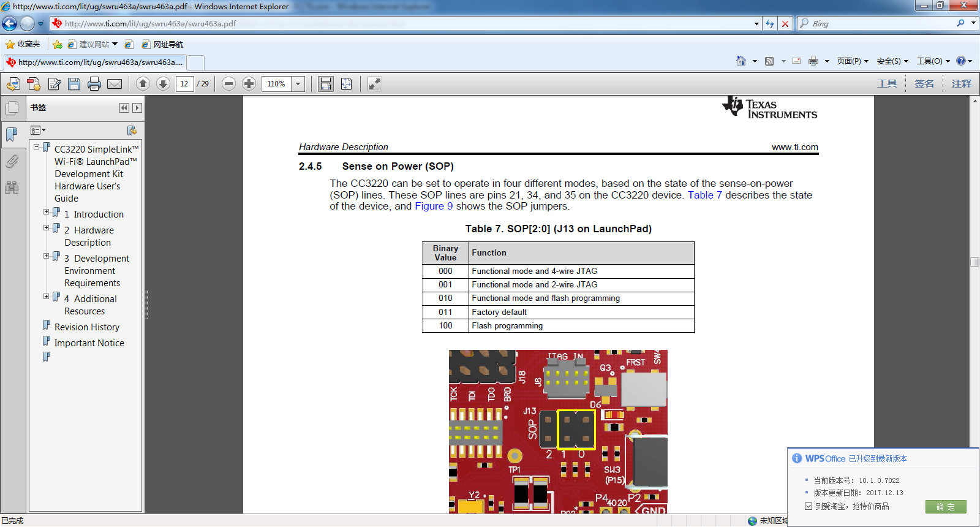The height and width of the screenshot is (527, 980).
Task: Open the page thumbnails sidebar panel
Action: click(12, 109)
